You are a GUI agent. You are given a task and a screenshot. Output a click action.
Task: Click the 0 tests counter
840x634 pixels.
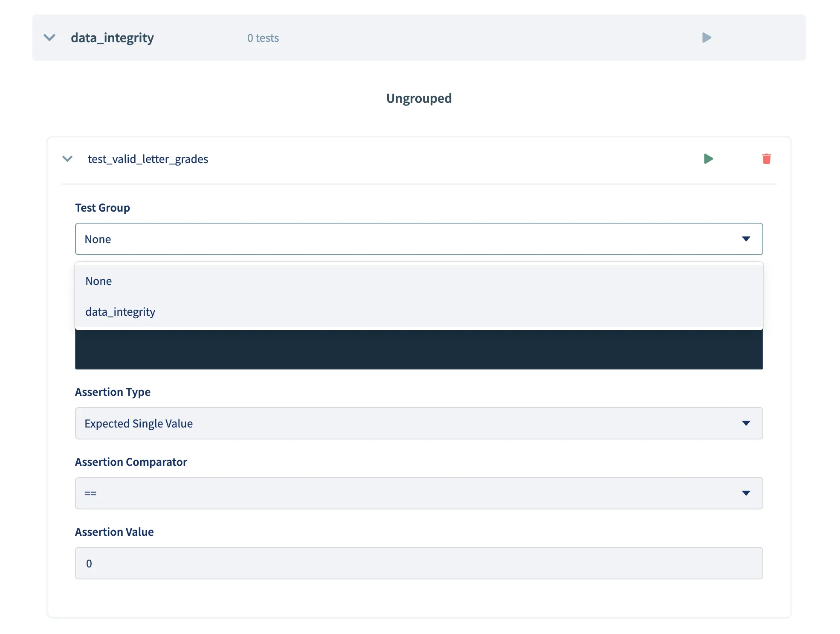[263, 38]
